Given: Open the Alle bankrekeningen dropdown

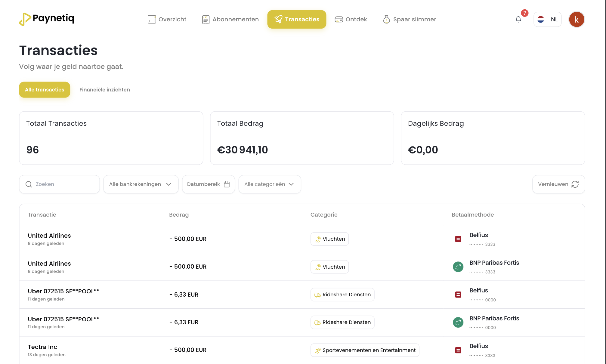Looking at the screenshot, I should tap(141, 184).
